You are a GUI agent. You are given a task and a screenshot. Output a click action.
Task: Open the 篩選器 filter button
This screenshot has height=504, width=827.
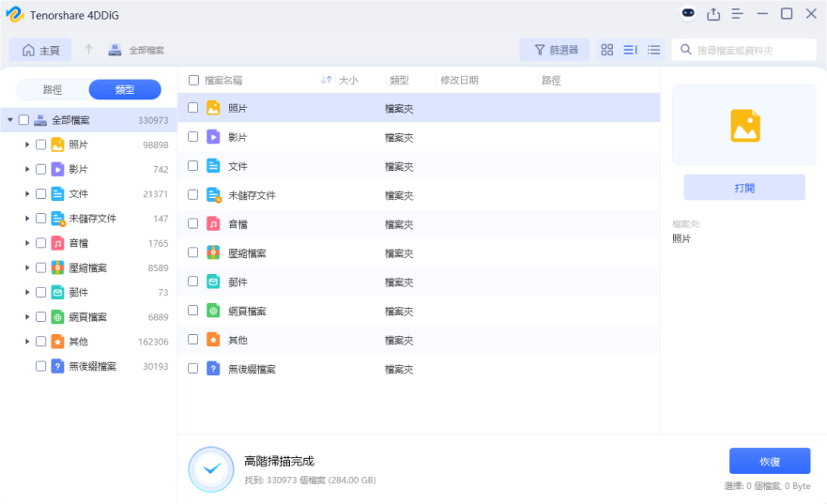pos(555,50)
